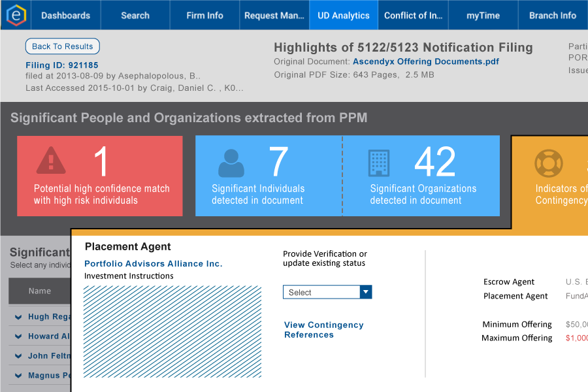This screenshot has width=588, height=392.
Task: Click the Significant Individuals person icon
Action: point(231,163)
